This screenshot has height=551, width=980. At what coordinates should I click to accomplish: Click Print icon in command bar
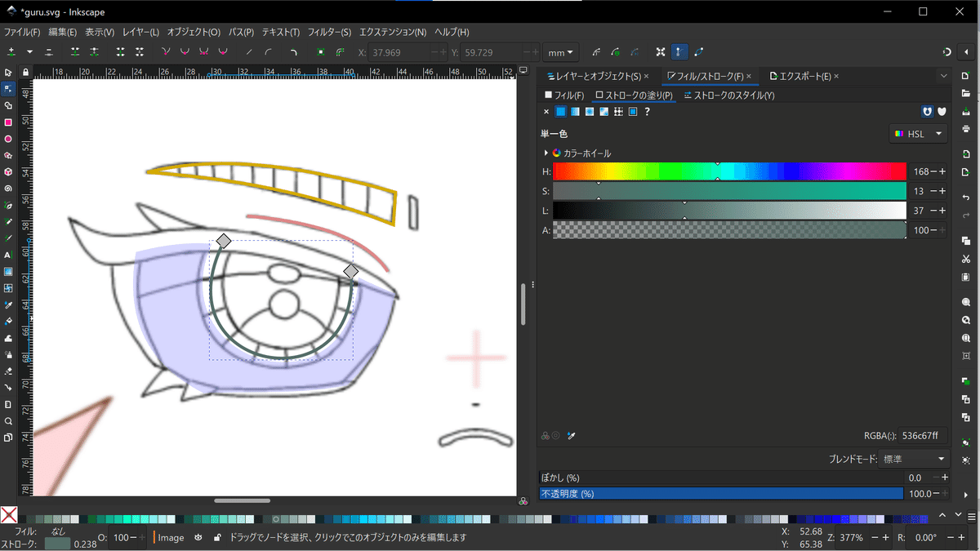pos(966,129)
